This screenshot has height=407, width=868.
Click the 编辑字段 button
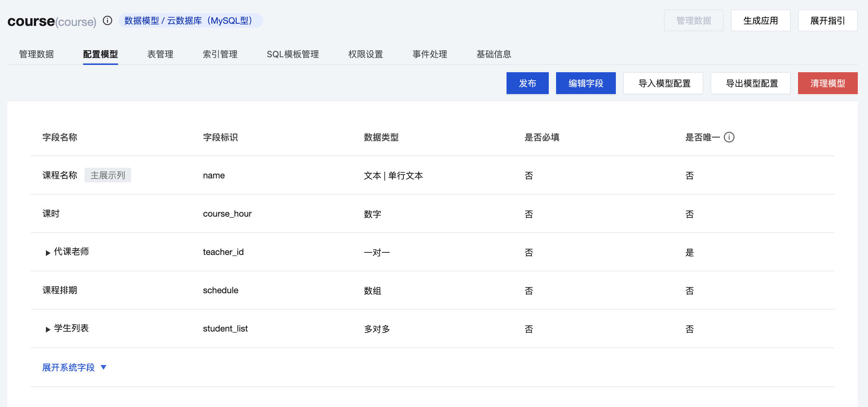pos(586,83)
